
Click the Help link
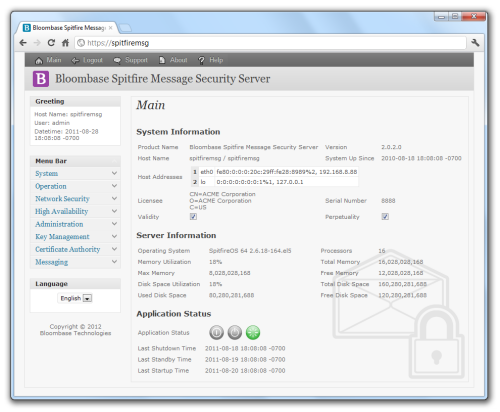coord(216,60)
